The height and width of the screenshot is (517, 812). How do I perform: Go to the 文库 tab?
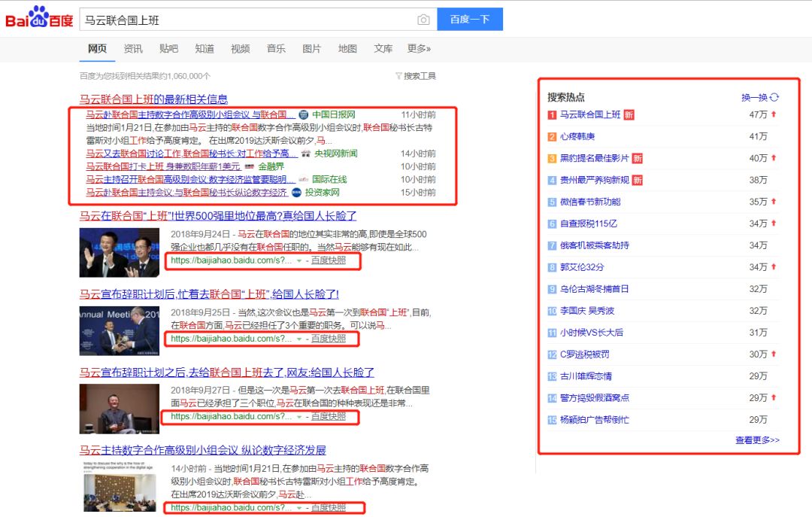pyautogui.click(x=383, y=48)
